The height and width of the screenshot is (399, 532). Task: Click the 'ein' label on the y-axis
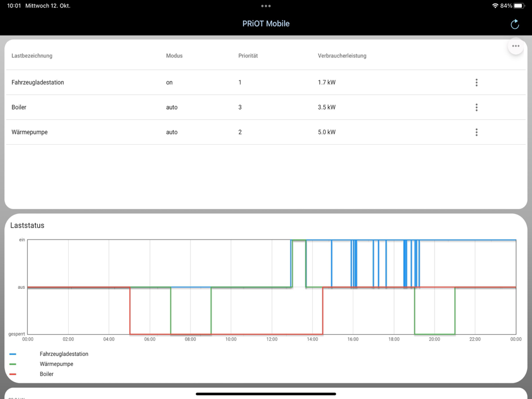(22, 240)
